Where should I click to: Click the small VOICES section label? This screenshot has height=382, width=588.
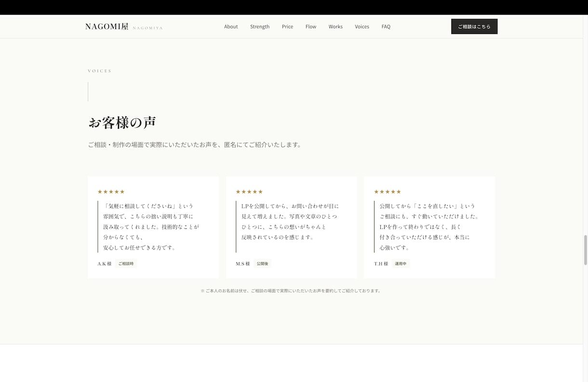click(100, 71)
